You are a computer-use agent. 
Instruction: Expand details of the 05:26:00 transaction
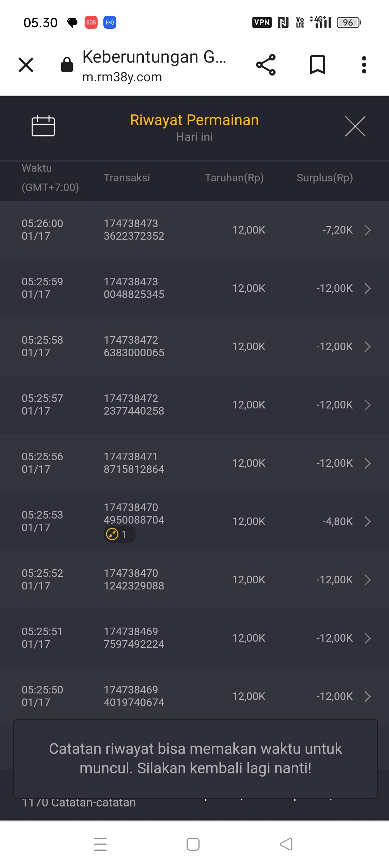pyautogui.click(x=367, y=230)
